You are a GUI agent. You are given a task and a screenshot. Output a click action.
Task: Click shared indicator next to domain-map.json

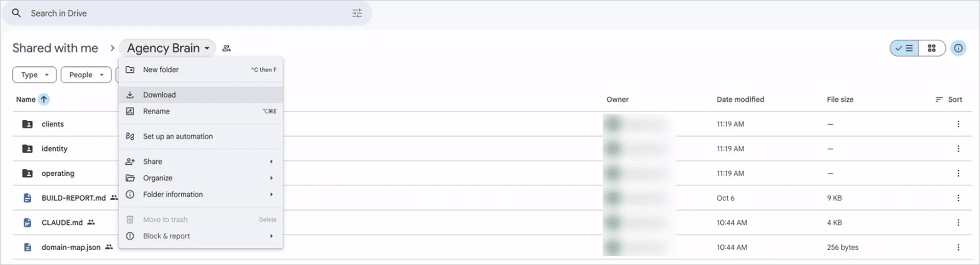click(109, 247)
